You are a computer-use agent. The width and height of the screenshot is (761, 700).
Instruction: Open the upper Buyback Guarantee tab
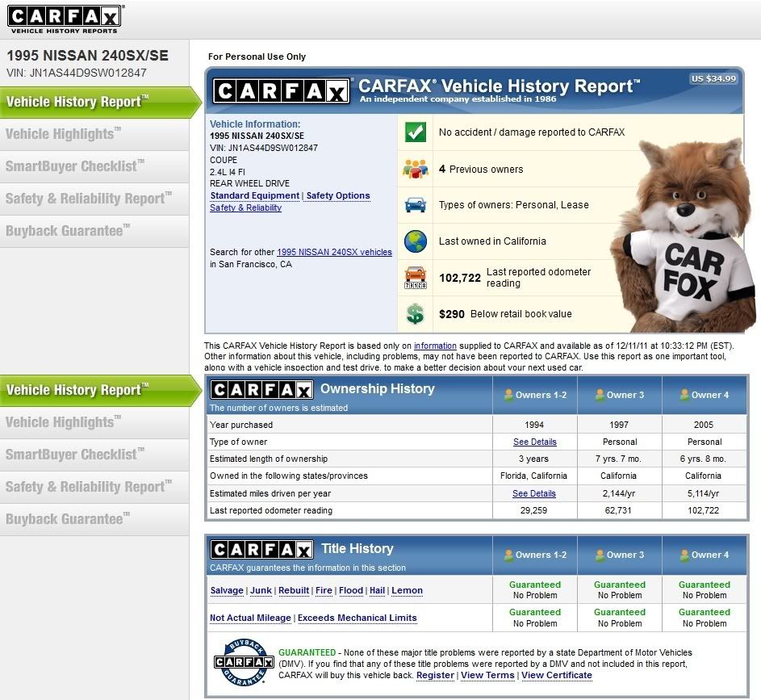point(94,231)
